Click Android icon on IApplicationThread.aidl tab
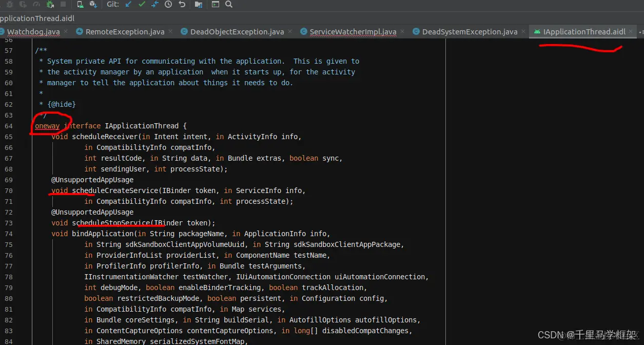 click(x=537, y=31)
